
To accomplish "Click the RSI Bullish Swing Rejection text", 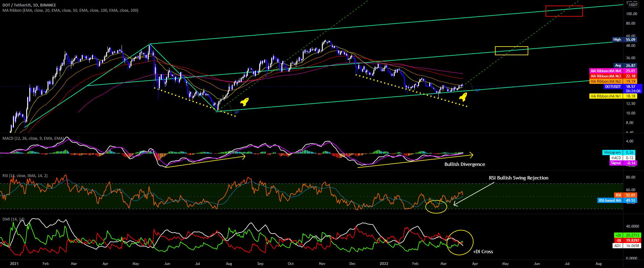I will pyautogui.click(x=519, y=178).
